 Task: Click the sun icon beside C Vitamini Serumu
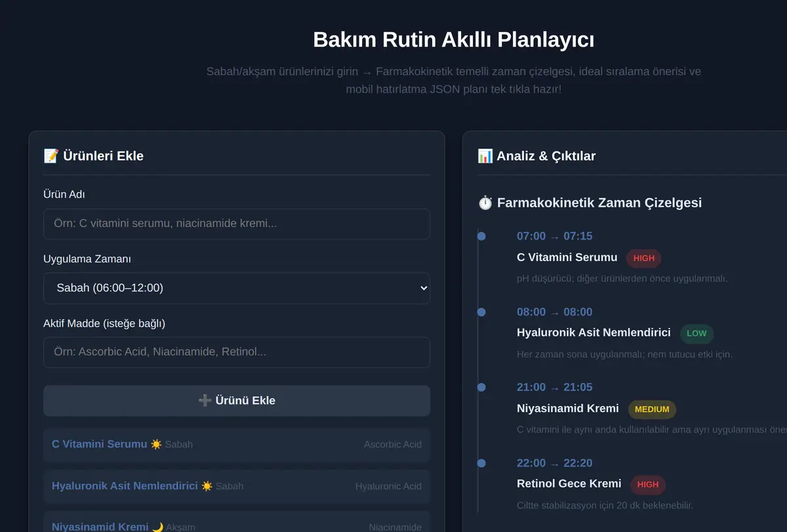tap(156, 444)
